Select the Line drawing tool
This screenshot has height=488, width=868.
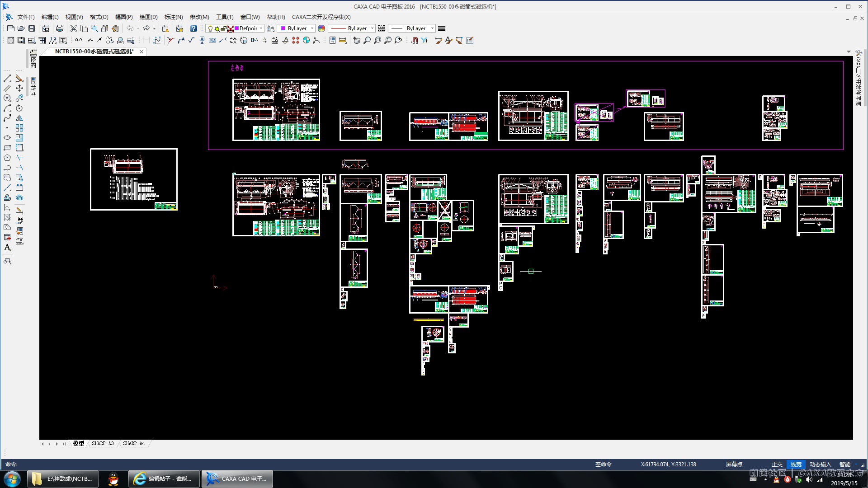tap(7, 79)
